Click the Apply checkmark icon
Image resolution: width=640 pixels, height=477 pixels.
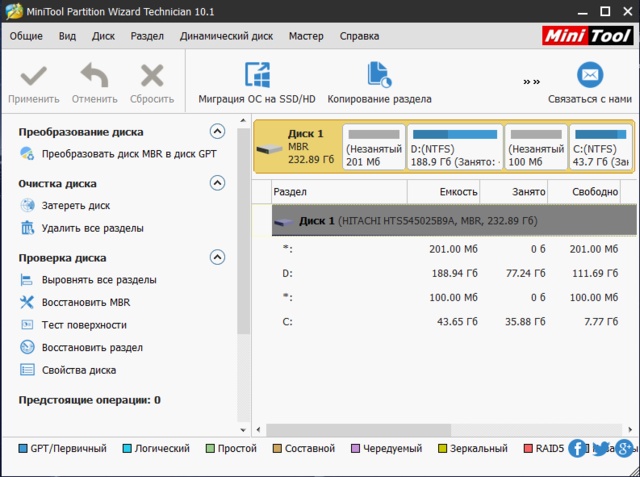(33, 76)
